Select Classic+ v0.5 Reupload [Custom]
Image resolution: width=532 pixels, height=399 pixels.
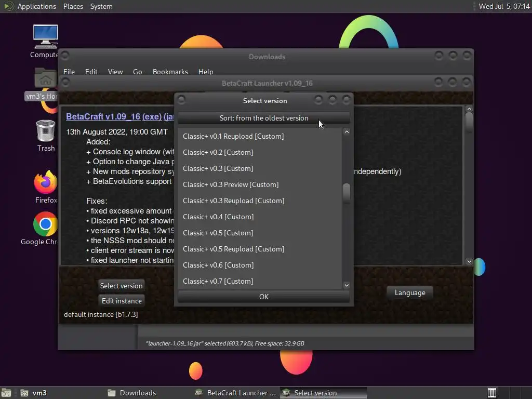tap(260, 249)
